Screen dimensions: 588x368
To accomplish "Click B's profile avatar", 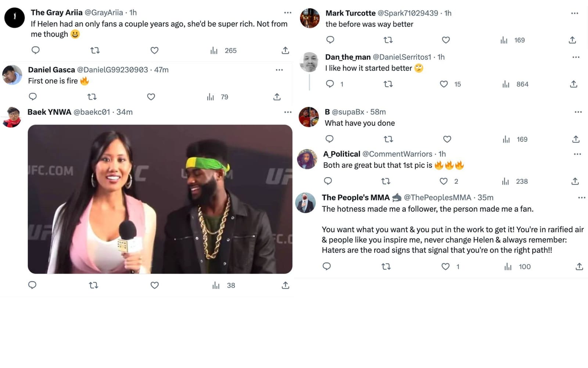I will tap(309, 117).
